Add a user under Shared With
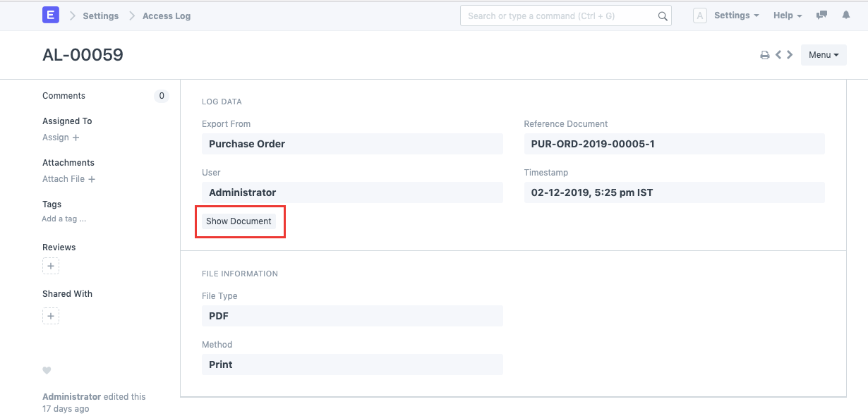This screenshot has width=868, height=416. (50, 316)
